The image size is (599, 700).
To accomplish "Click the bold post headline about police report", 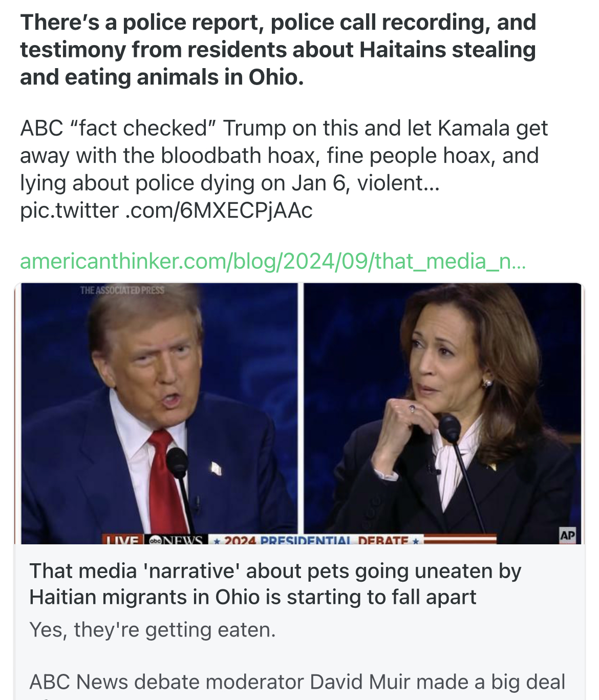I will [277, 50].
